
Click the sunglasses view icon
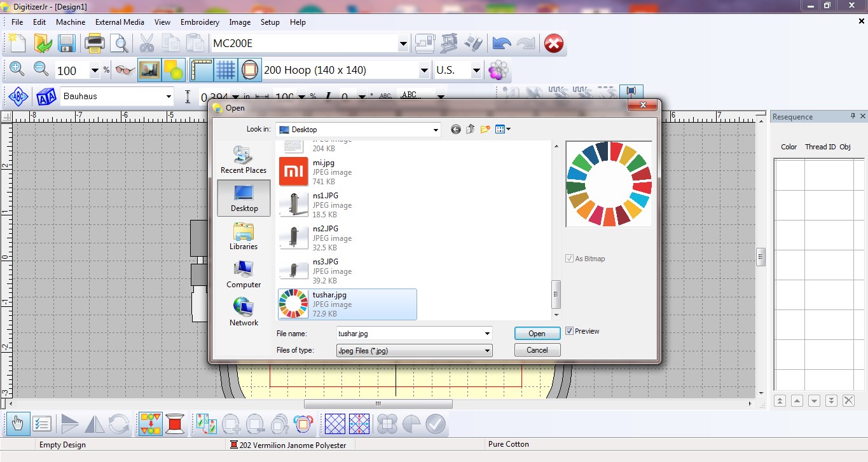coord(125,70)
